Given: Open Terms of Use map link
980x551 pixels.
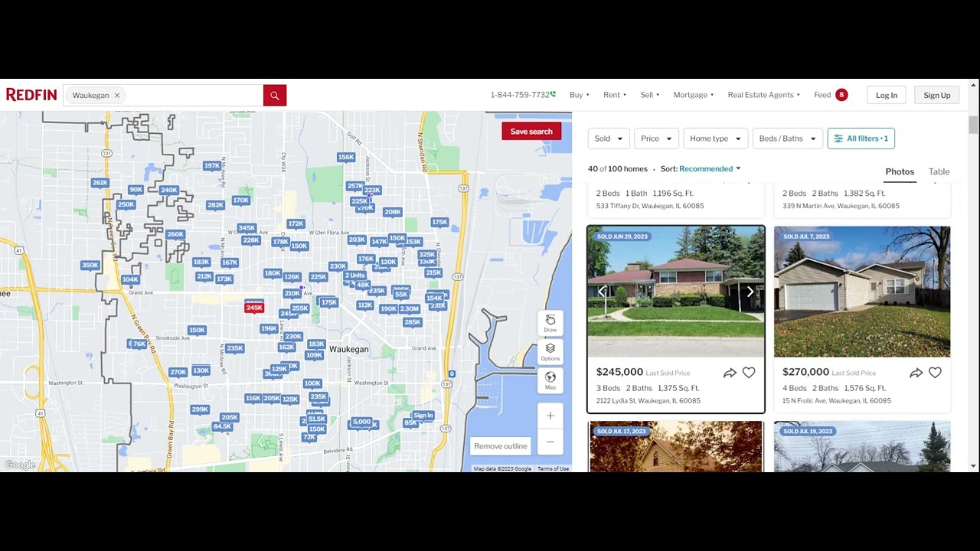Looking at the screenshot, I should point(553,468).
